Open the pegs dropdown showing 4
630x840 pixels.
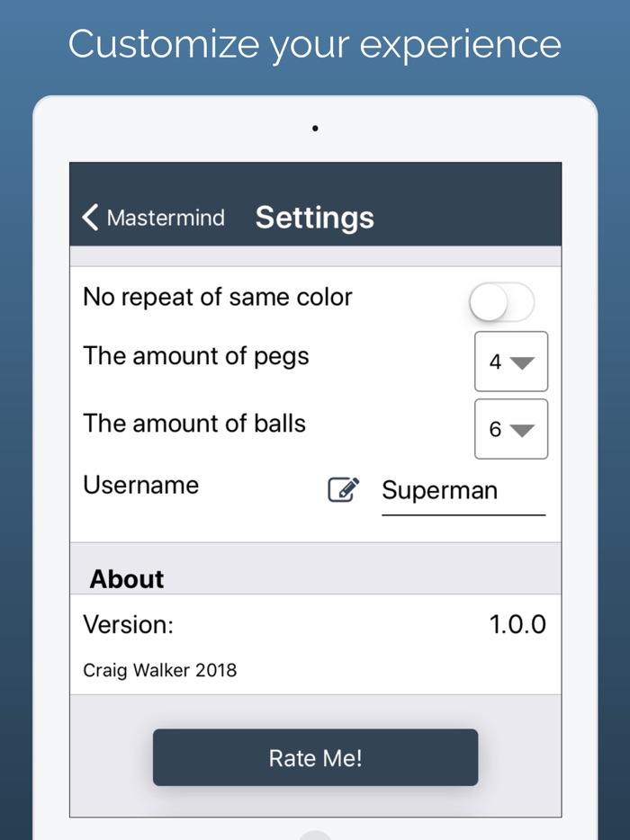click(x=510, y=362)
